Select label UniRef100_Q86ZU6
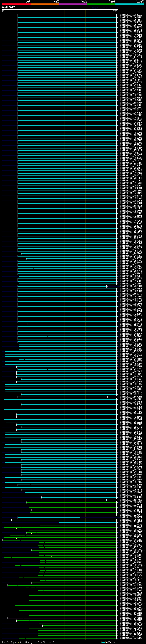The image size is (146, 644). pyautogui.click(x=131, y=620)
